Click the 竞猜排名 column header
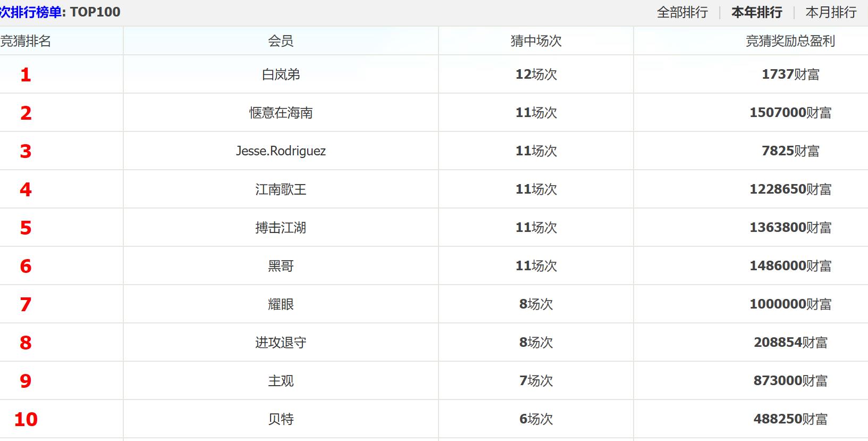Viewport: 868px width, 441px height. point(26,41)
